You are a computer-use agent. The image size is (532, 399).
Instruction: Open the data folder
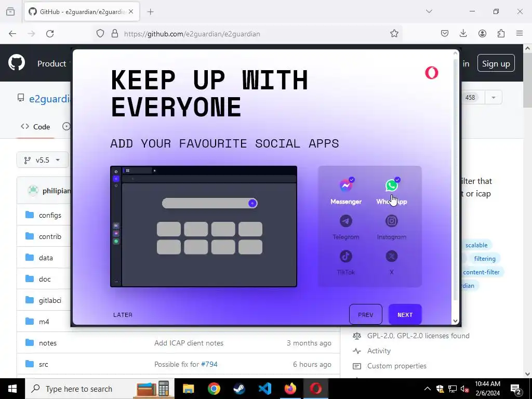click(46, 258)
